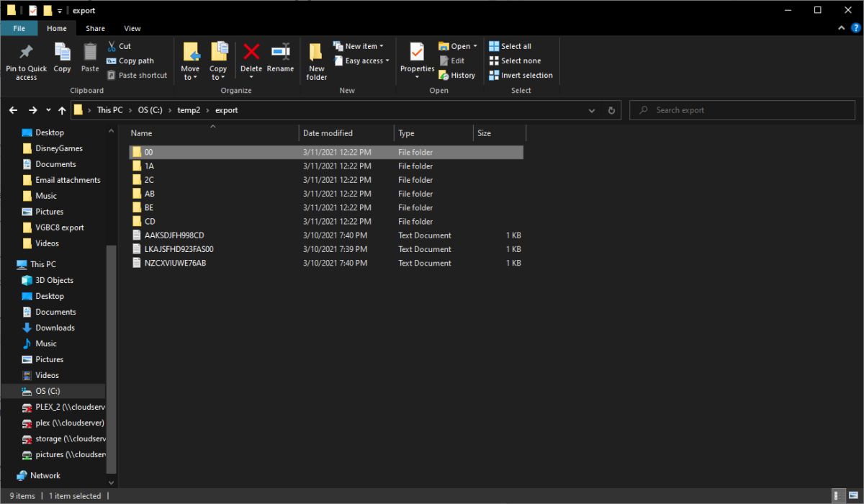Click Invert selection
The image size is (864, 504).
(521, 75)
